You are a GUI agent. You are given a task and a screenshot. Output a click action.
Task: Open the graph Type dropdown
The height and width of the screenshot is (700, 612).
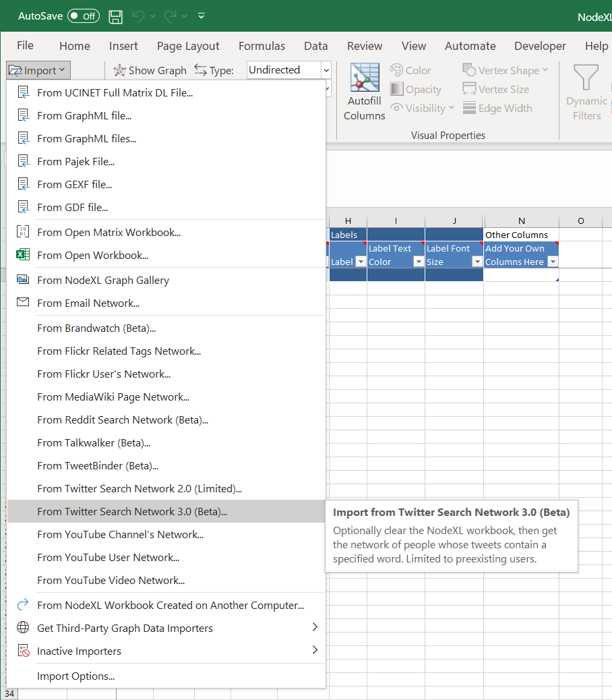(x=326, y=70)
